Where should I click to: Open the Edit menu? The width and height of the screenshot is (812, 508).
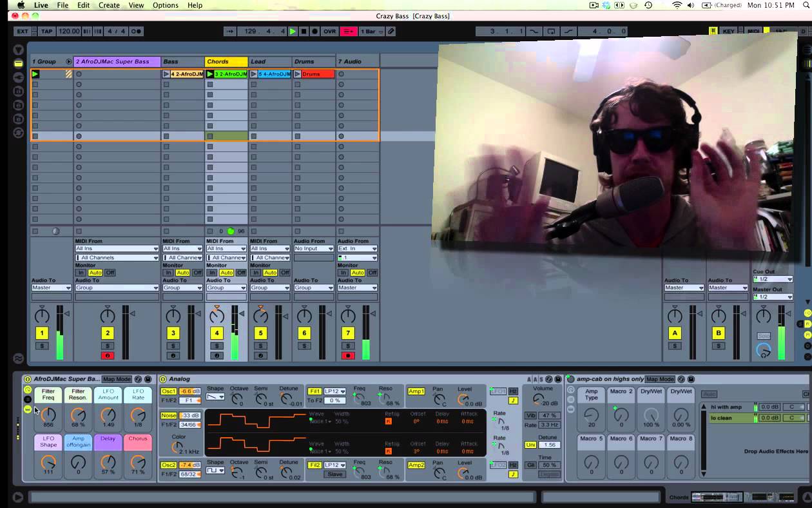point(84,5)
